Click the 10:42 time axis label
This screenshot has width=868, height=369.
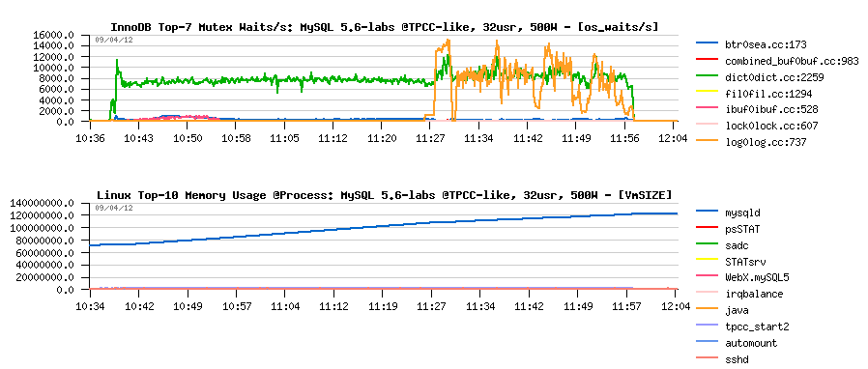(x=139, y=305)
